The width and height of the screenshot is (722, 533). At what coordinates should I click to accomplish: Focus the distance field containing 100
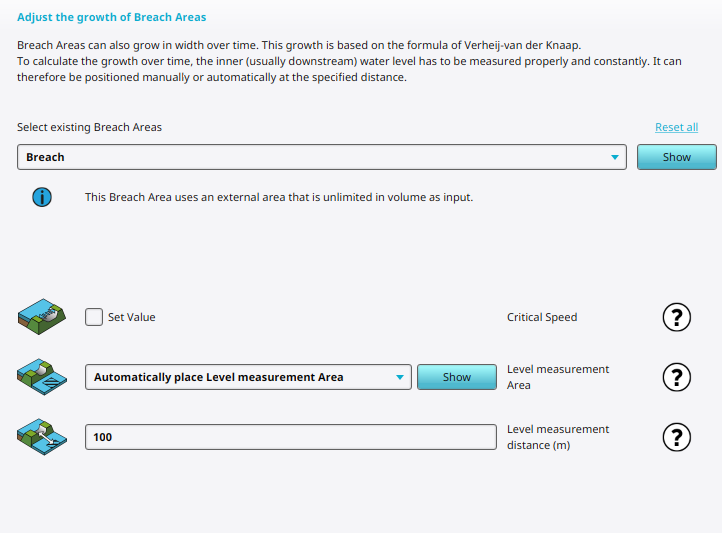(x=290, y=437)
